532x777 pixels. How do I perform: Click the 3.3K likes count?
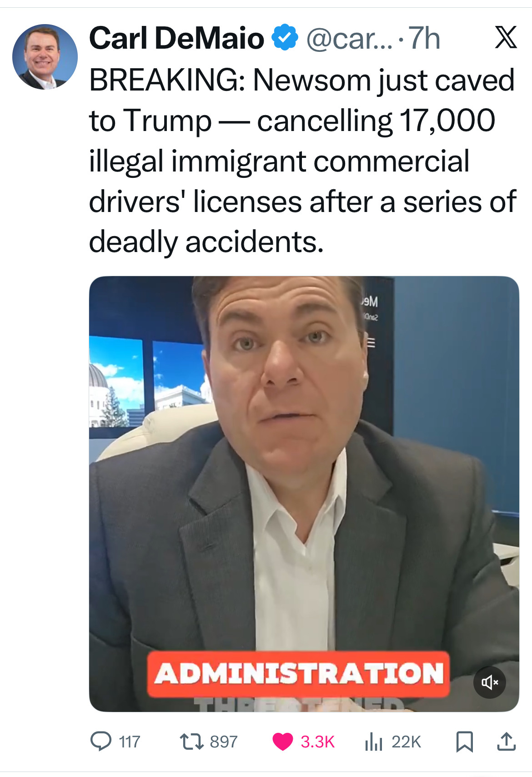point(317,742)
